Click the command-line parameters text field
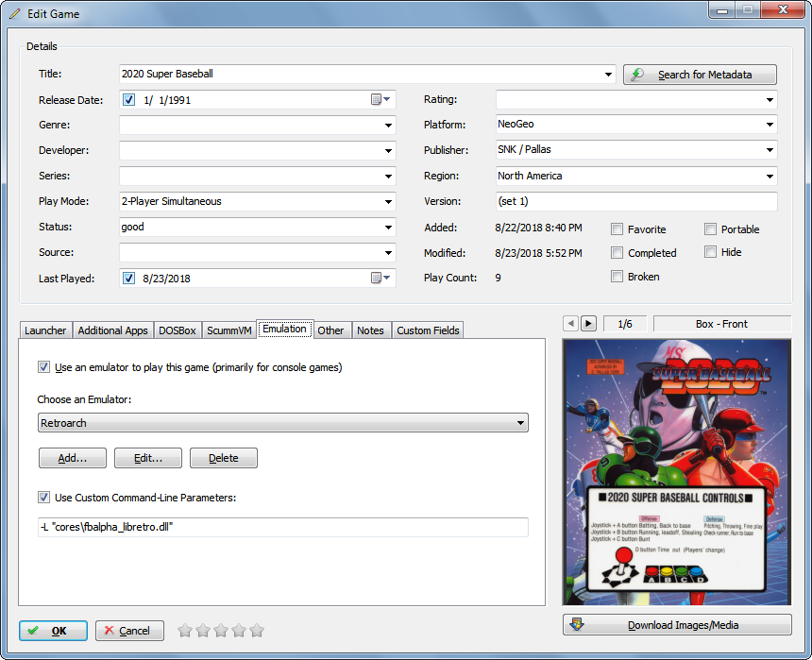Image resolution: width=812 pixels, height=660 pixels. [283, 527]
